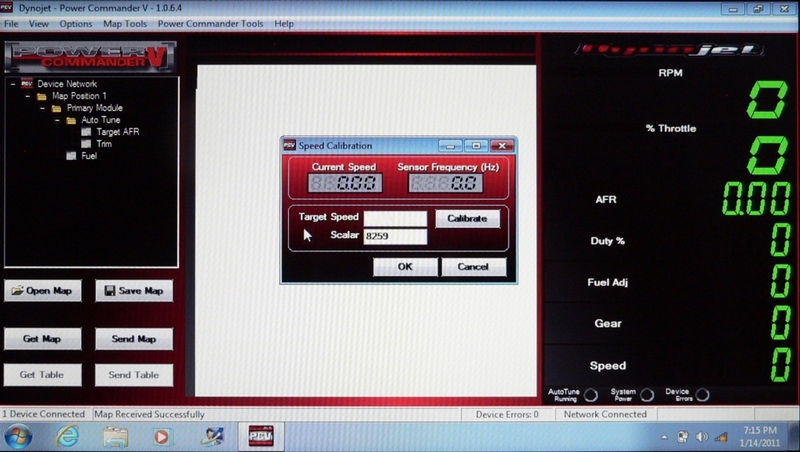This screenshot has height=452, width=800.
Task: Collapse the Device Network tree node
Action: coord(13,84)
